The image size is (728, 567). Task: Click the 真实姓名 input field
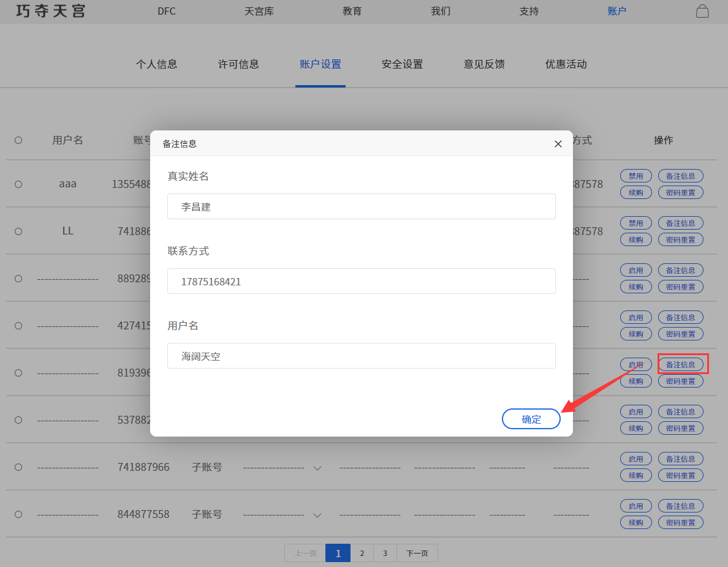tap(361, 206)
